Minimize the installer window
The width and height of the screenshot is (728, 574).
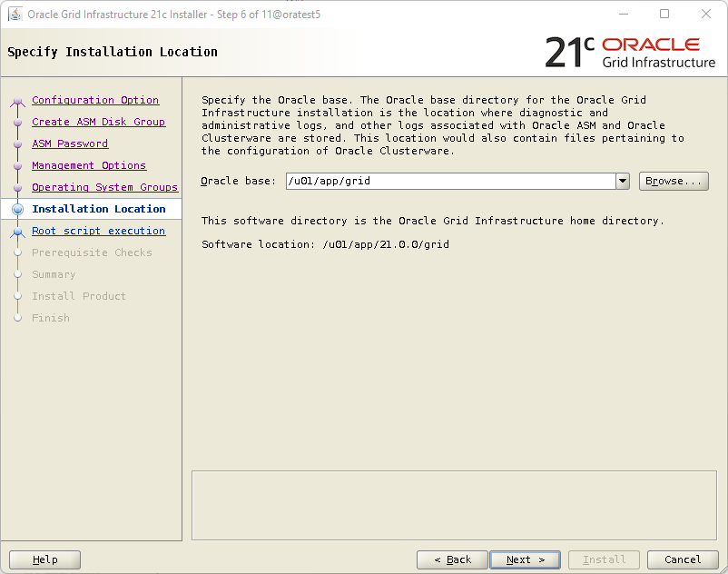pos(624,14)
